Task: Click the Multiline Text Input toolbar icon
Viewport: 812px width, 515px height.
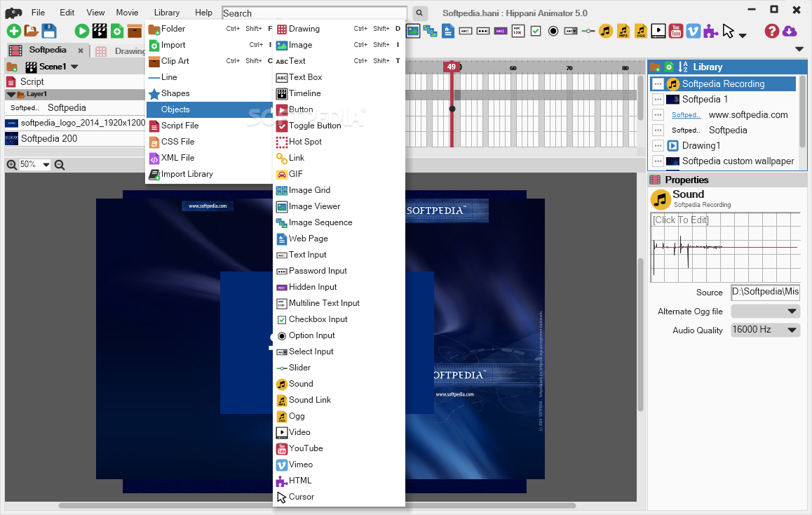Action: tap(518, 31)
